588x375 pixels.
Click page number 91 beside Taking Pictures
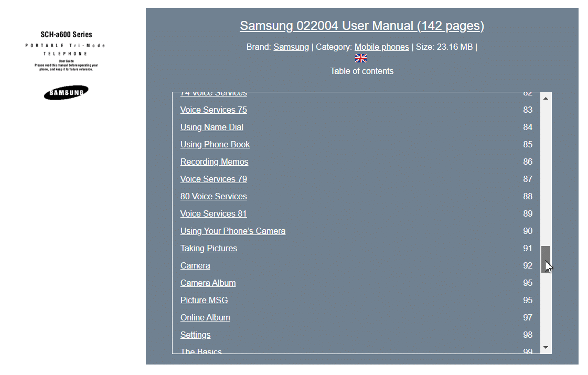tap(528, 248)
